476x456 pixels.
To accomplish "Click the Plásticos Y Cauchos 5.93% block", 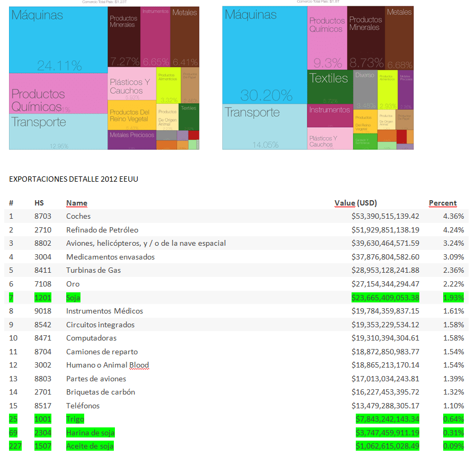I will (x=131, y=84).
